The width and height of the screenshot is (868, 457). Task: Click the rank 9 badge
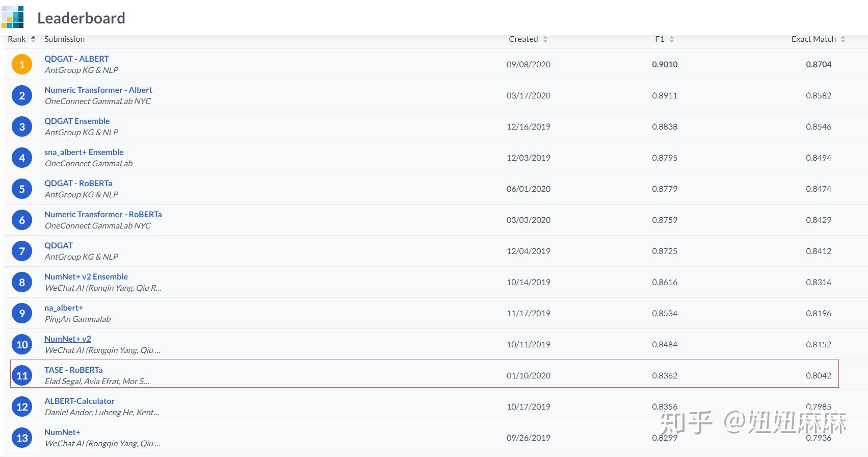point(22,313)
